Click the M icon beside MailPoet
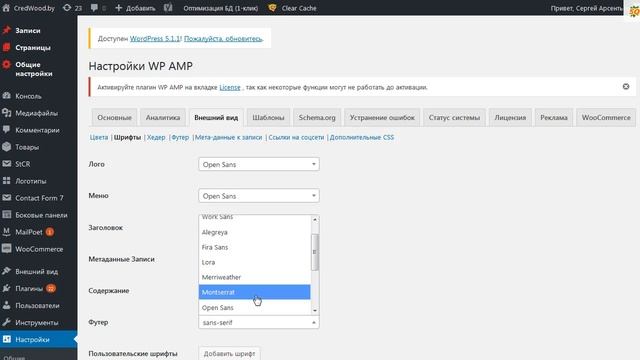640x360 pixels. point(7,232)
